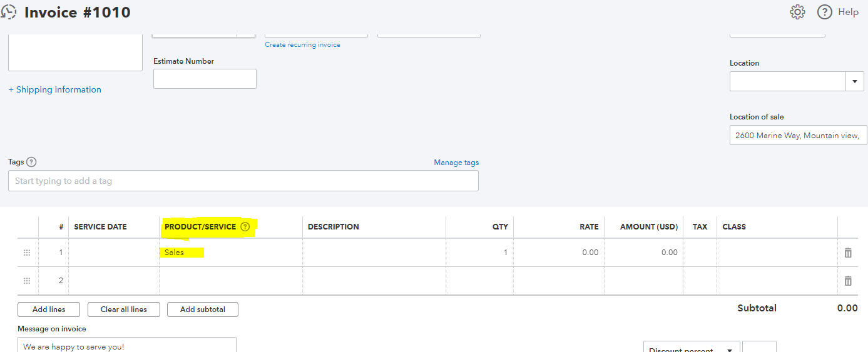Delete line 2 with trash icon
Viewport: 868px width, 352px height.
[848, 281]
